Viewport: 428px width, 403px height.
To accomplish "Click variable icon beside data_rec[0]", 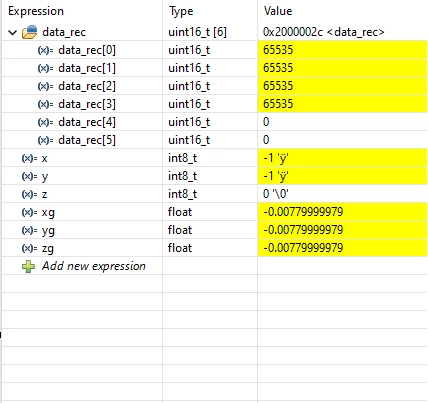I will point(45,50).
